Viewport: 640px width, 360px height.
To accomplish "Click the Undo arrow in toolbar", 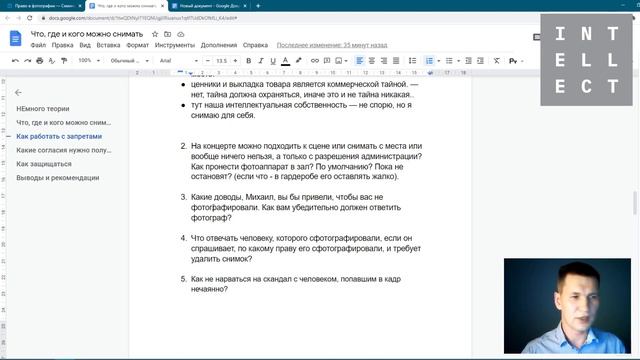I will (x=15, y=61).
